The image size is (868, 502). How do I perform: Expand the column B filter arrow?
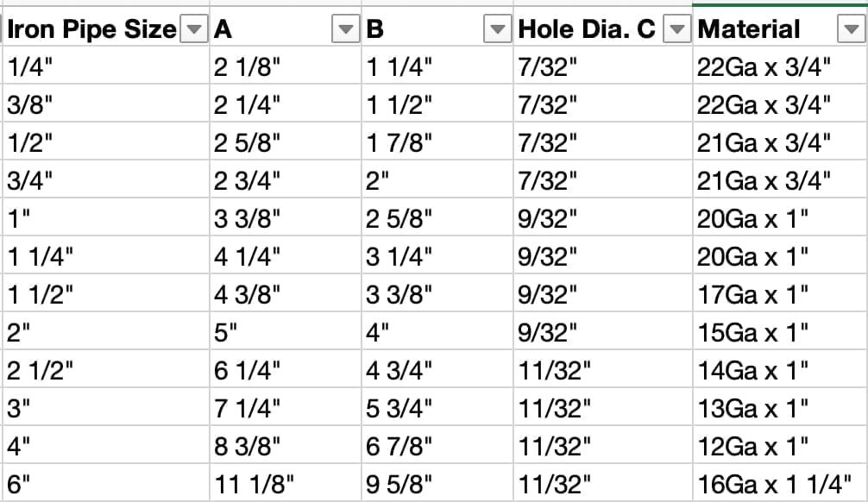(497, 28)
